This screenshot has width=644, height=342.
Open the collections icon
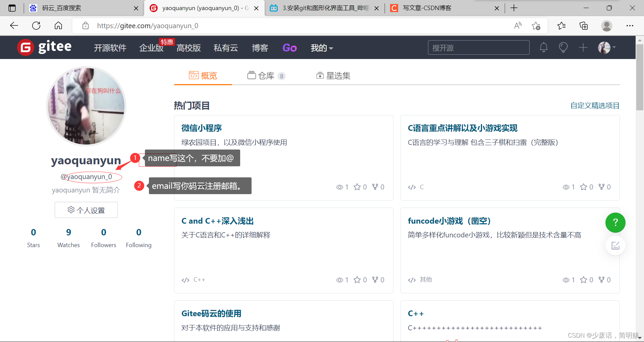(584, 26)
